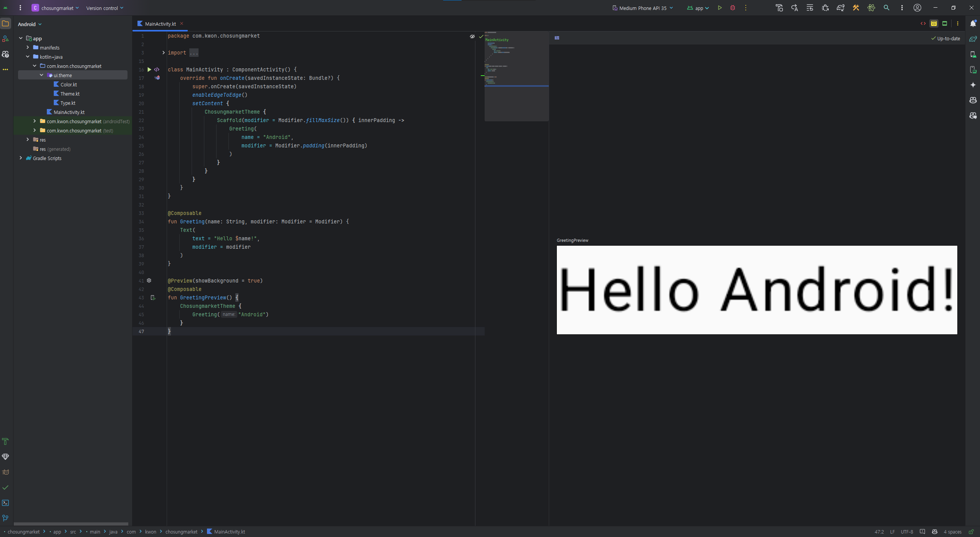This screenshot has height=537, width=980.
Task: Switch editor to Code-only view mode
Action: (x=923, y=24)
